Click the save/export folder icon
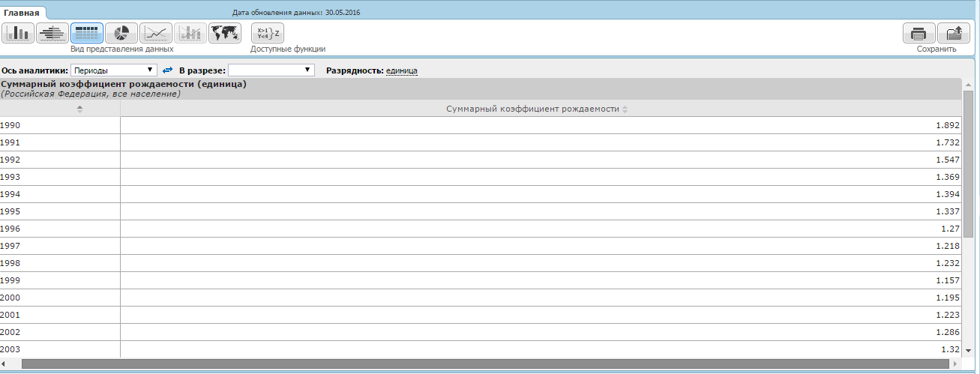 pyautogui.click(x=954, y=33)
